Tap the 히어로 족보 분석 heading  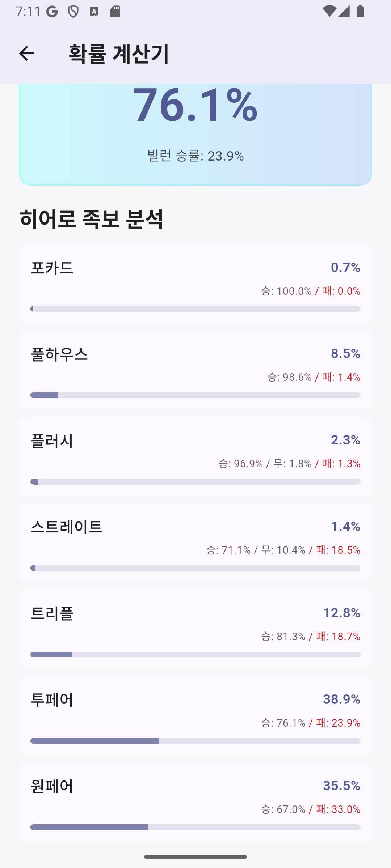coord(92,219)
